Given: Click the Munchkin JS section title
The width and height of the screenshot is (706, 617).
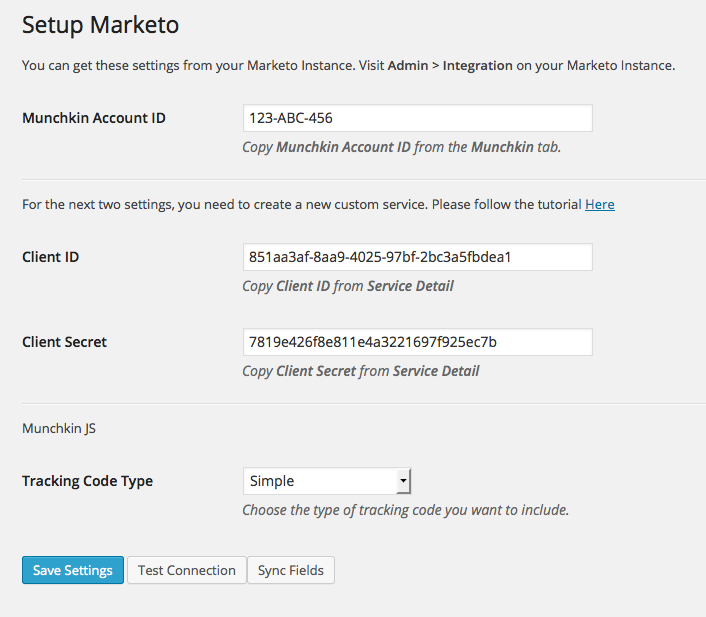Looking at the screenshot, I should coord(59,428).
